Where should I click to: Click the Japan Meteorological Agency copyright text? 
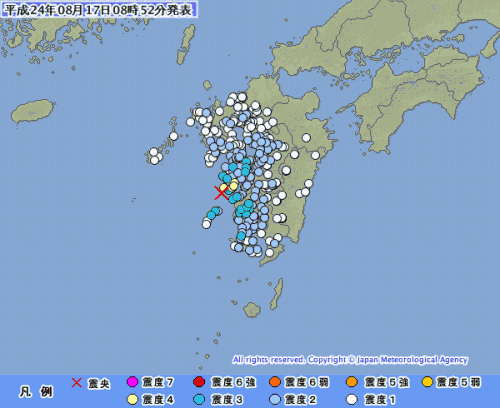[350, 360]
